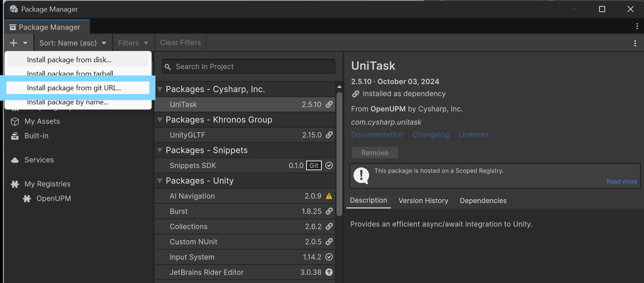Click the scoped registry info icon

361,176
